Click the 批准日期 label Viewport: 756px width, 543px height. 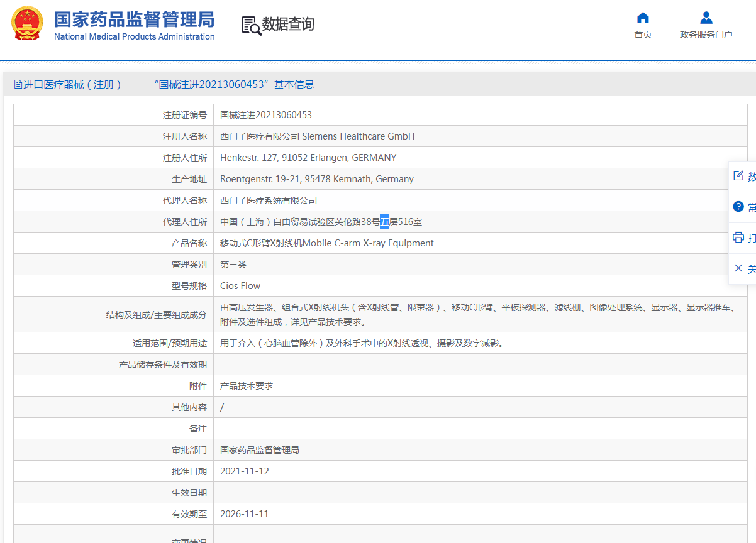189,471
